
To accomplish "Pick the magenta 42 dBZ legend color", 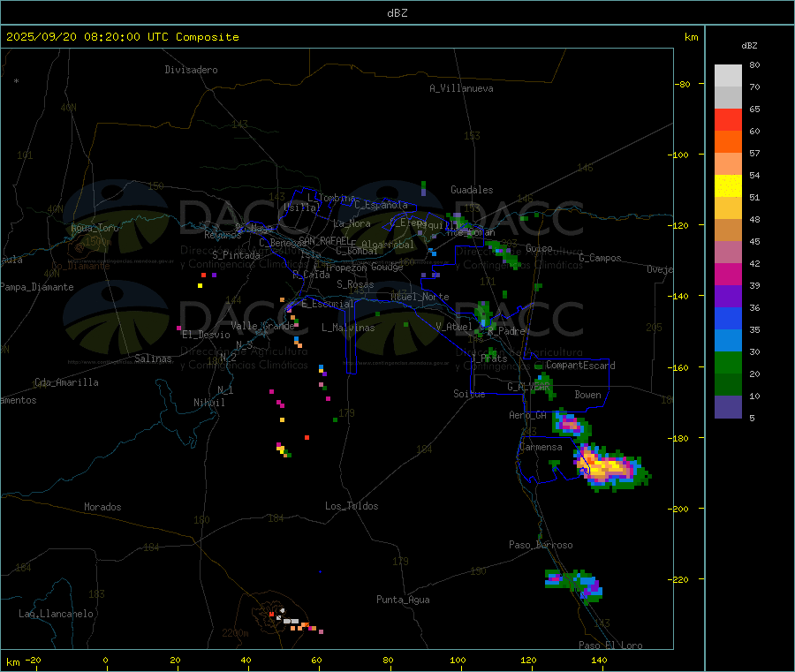I will pos(728,274).
